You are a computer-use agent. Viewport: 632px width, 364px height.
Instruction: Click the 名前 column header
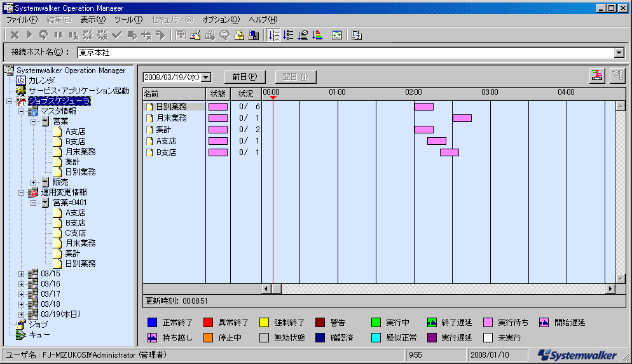click(174, 94)
